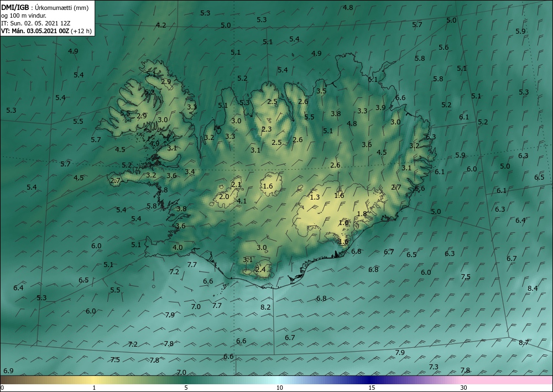Screen dimensions: 553x392
Task: Click the 2.1 value on the map
Action: click(x=236, y=184)
